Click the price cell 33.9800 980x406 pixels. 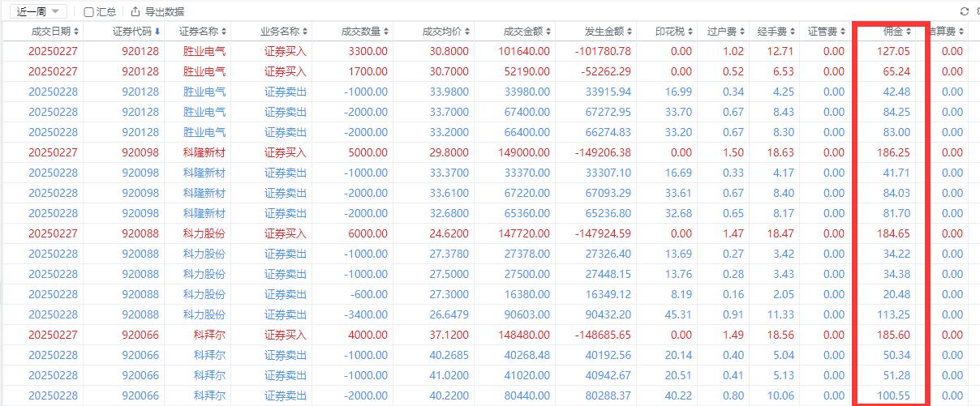tap(450, 92)
